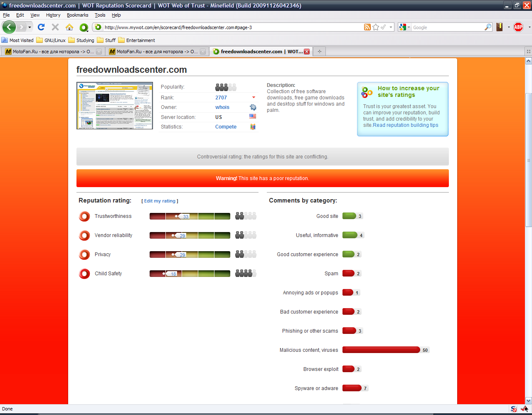
Task: Open the File menu
Action: [x=6, y=15]
